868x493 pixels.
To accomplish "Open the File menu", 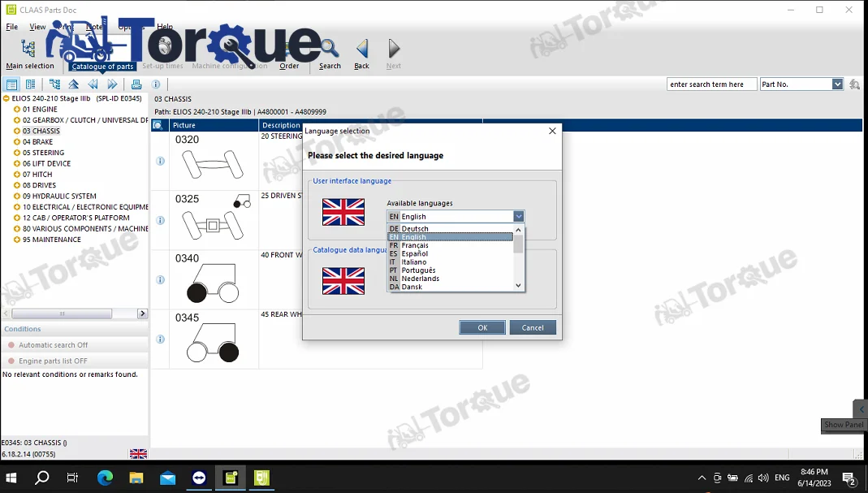I will click(x=12, y=27).
